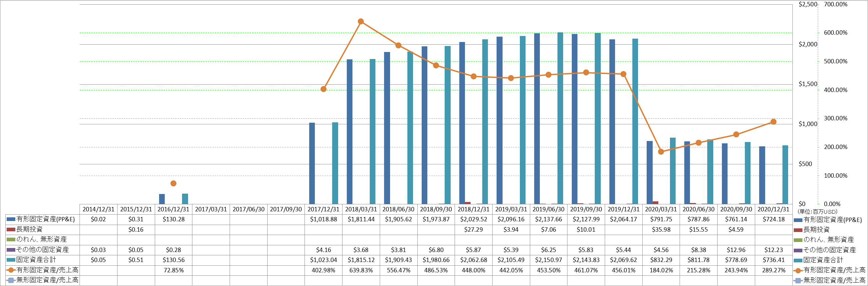
Task: Click the 300.00% secondary axis label
Action: click(x=836, y=119)
